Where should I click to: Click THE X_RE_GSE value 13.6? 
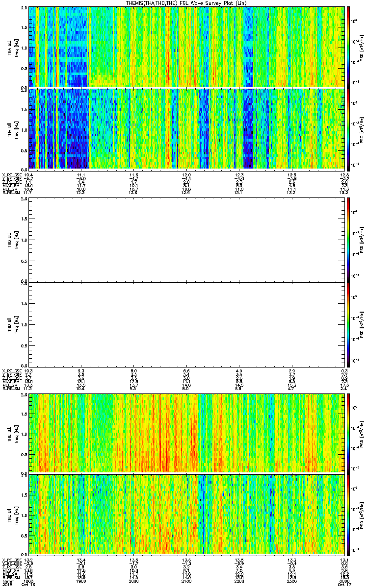186,560
